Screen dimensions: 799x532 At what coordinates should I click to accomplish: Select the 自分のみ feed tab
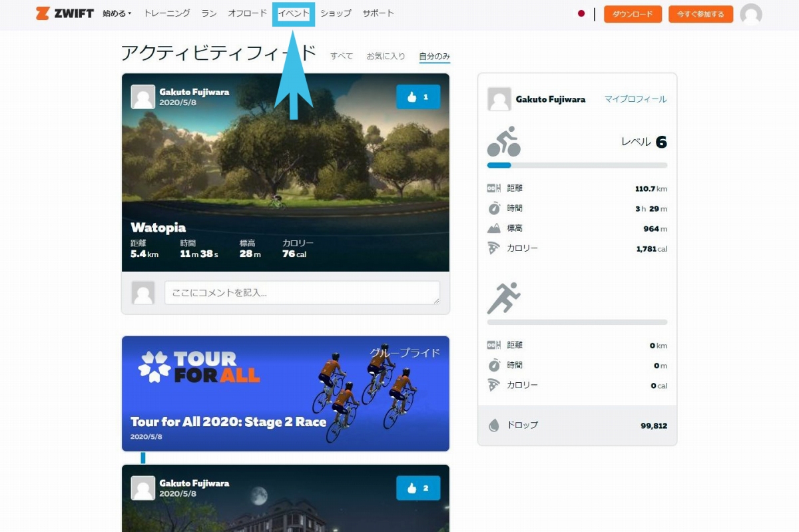(435, 56)
